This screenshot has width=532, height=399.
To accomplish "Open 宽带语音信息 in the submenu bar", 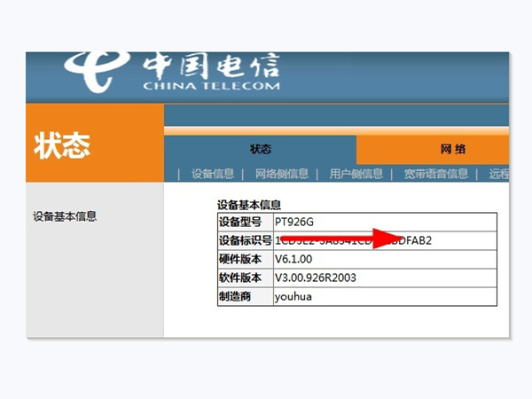I will [435, 174].
